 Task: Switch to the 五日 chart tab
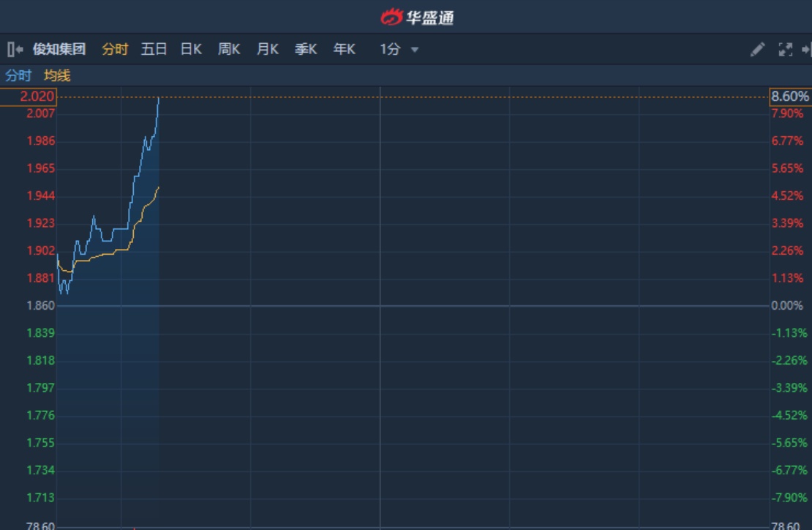(154, 49)
